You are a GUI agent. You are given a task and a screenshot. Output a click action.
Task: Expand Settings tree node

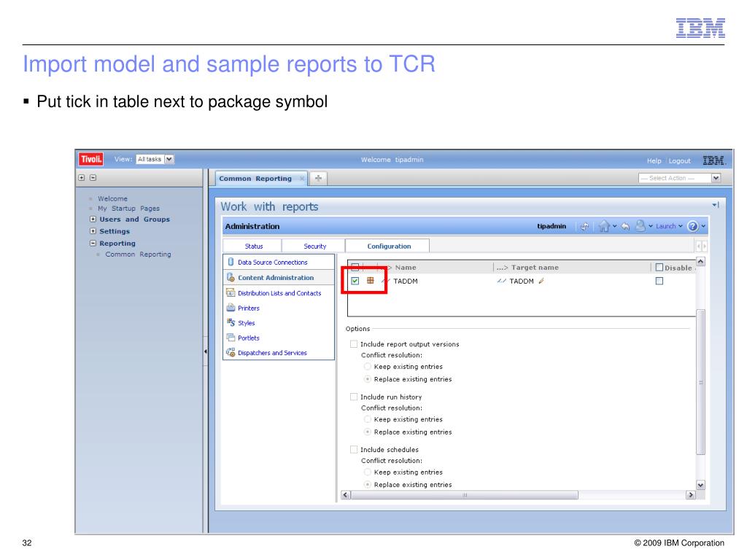(93, 231)
